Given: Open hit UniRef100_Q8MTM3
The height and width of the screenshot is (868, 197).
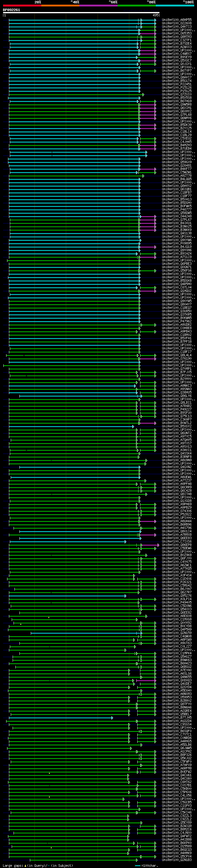Looking at the screenshot, I should (177, 37).
